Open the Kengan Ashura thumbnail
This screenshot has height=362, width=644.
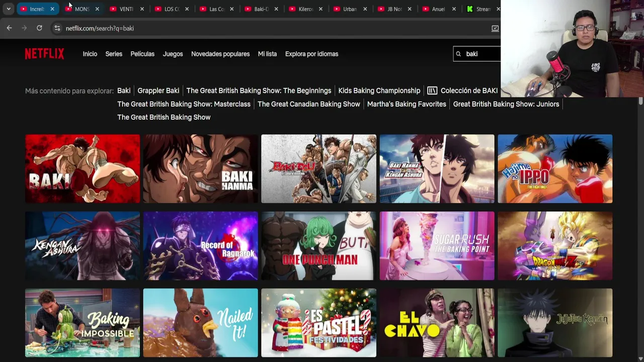pos(83,246)
